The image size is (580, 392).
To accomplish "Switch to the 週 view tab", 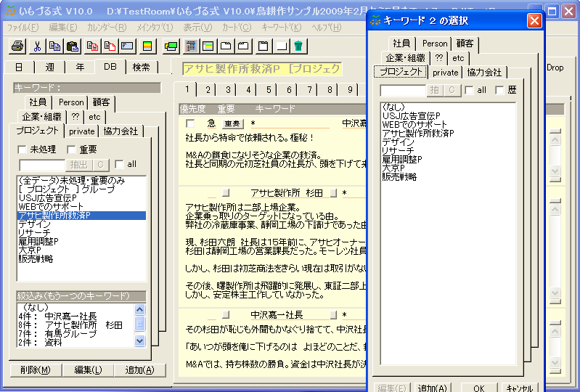I will click(49, 68).
